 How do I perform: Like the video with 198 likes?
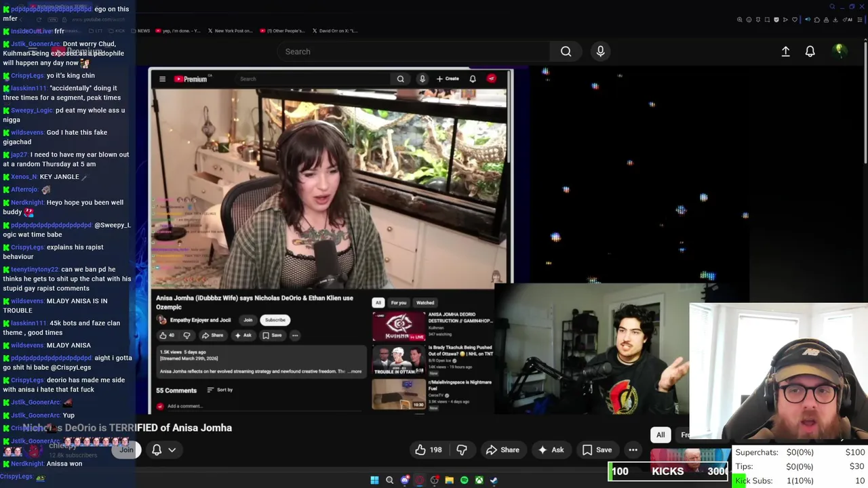[428, 449]
